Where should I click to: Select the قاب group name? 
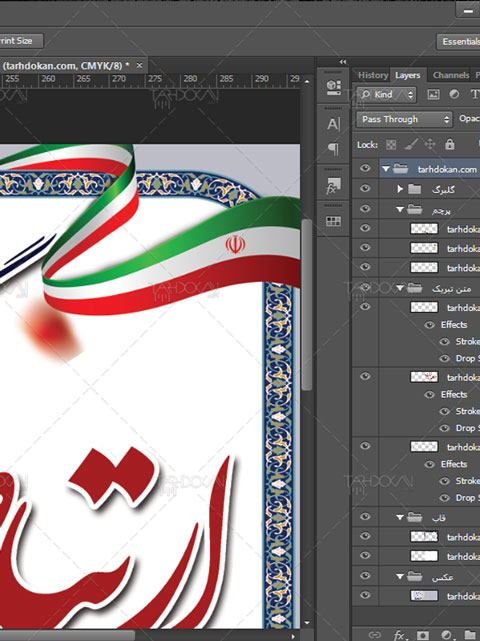pos(439,518)
